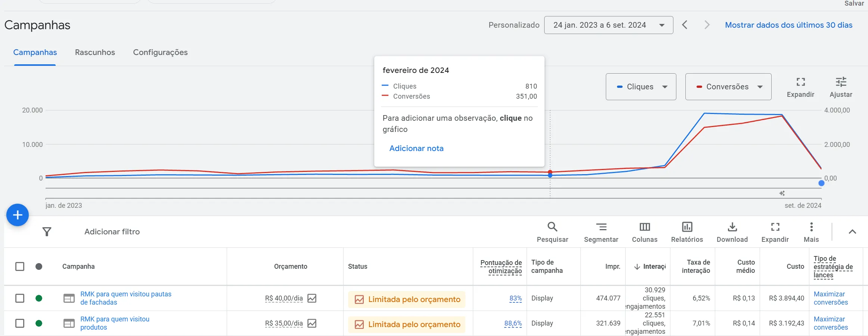Switch to the Configurações tab
Screen dimensions: 868x336
(160, 52)
